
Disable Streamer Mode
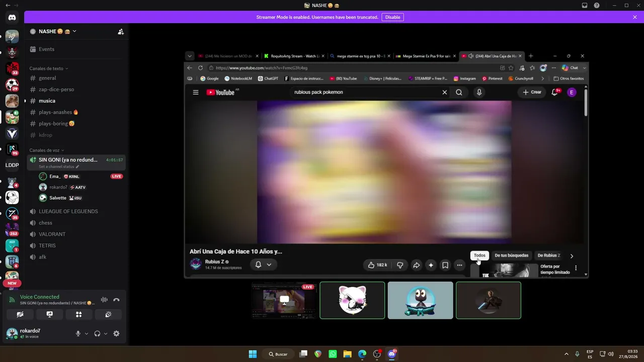coord(392,17)
